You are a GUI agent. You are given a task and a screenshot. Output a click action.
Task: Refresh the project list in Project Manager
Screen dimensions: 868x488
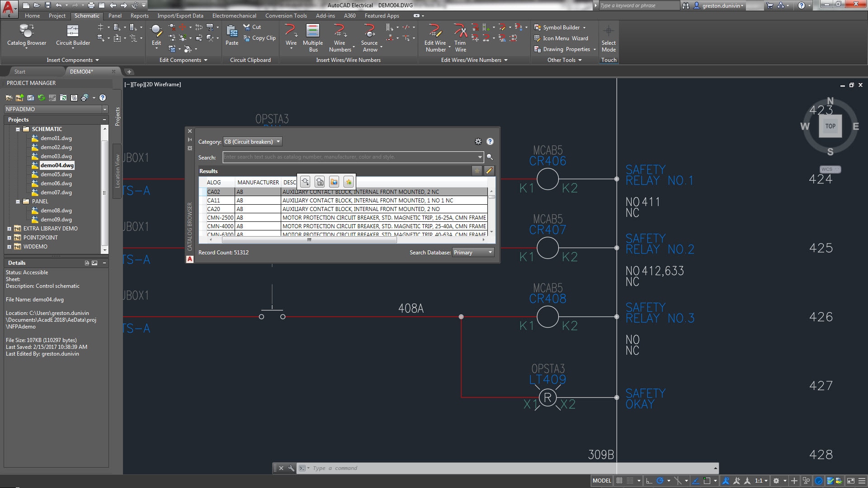42,98
